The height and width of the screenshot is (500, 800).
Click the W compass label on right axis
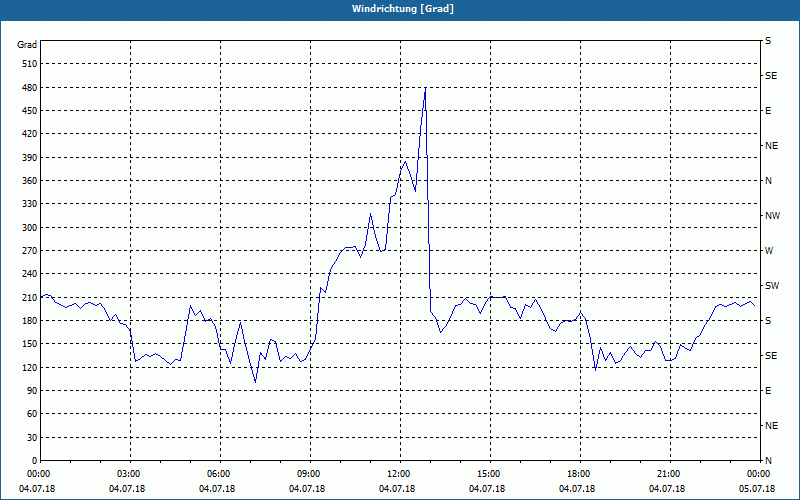tap(769, 251)
